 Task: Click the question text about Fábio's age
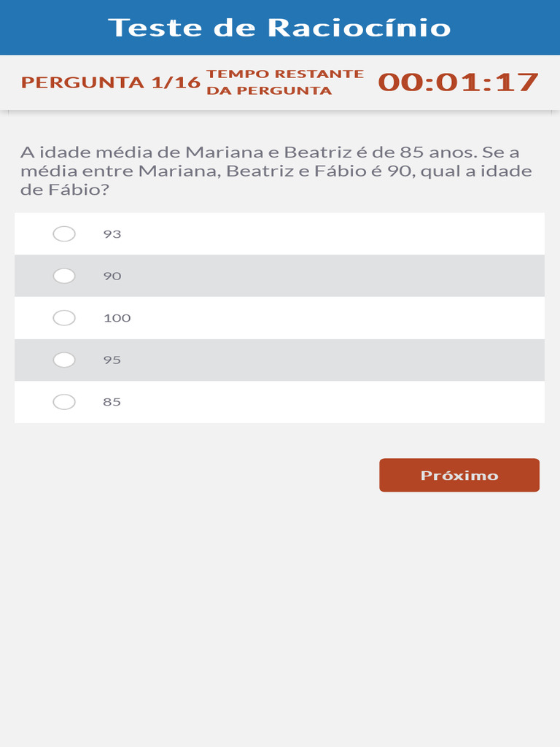click(276, 171)
